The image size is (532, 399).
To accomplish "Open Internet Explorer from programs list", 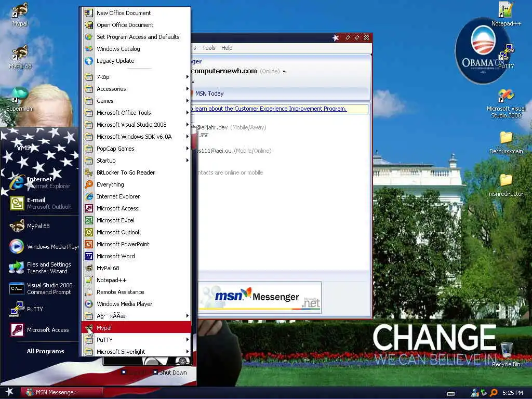I will coord(137,196).
